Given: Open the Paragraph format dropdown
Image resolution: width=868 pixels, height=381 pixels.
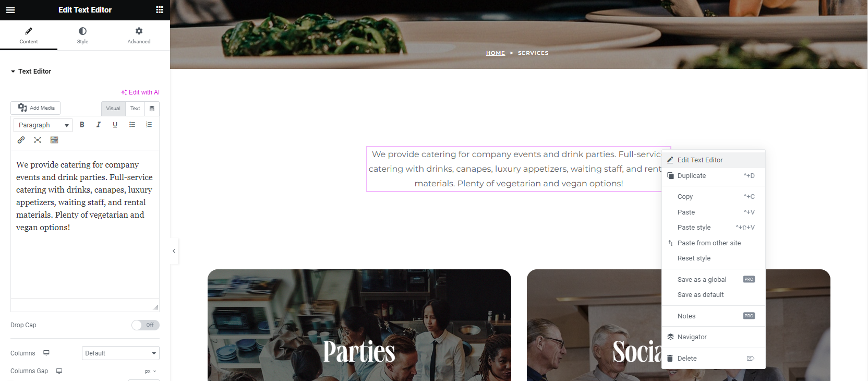Looking at the screenshot, I should point(43,125).
